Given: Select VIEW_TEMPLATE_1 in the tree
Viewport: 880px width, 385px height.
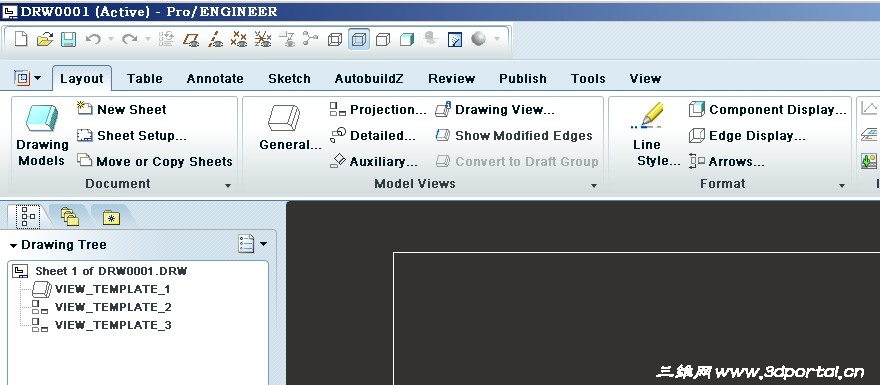Looking at the screenshot, I should [x=101, y=289].
